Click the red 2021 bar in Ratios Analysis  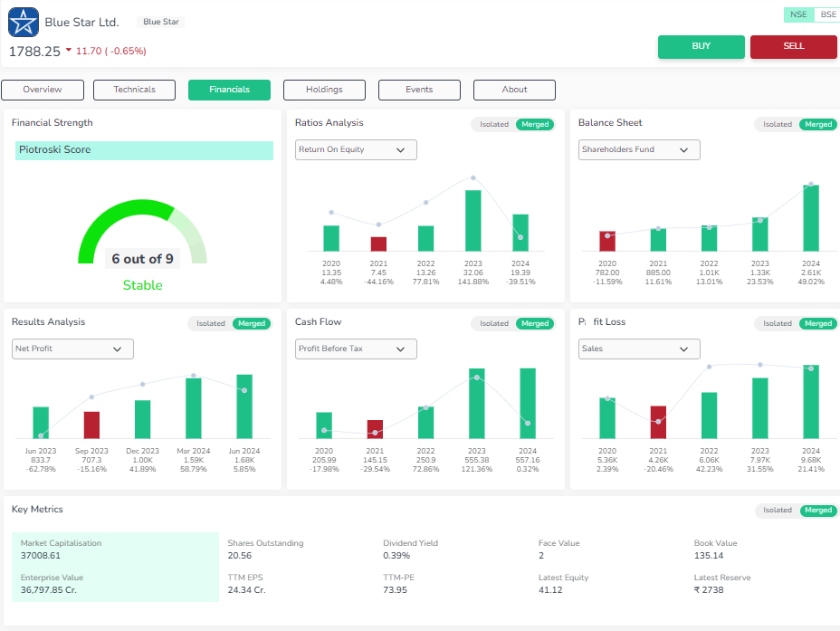378,244
